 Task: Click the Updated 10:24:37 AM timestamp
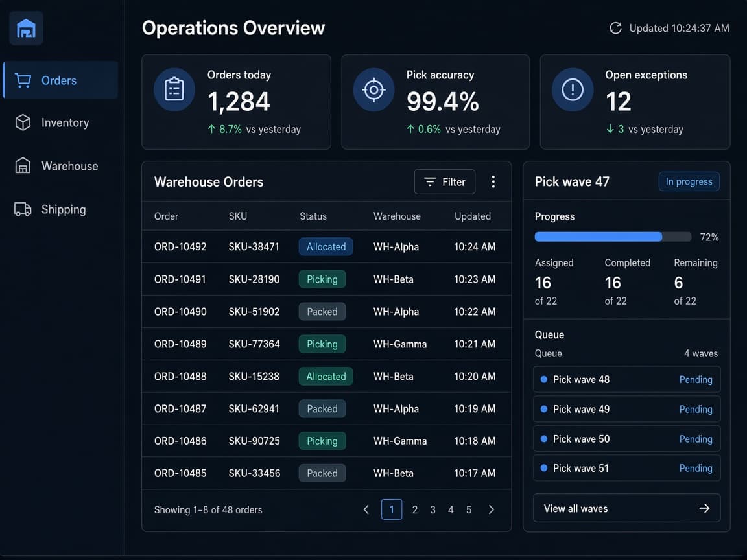click(x=679, y=28)
